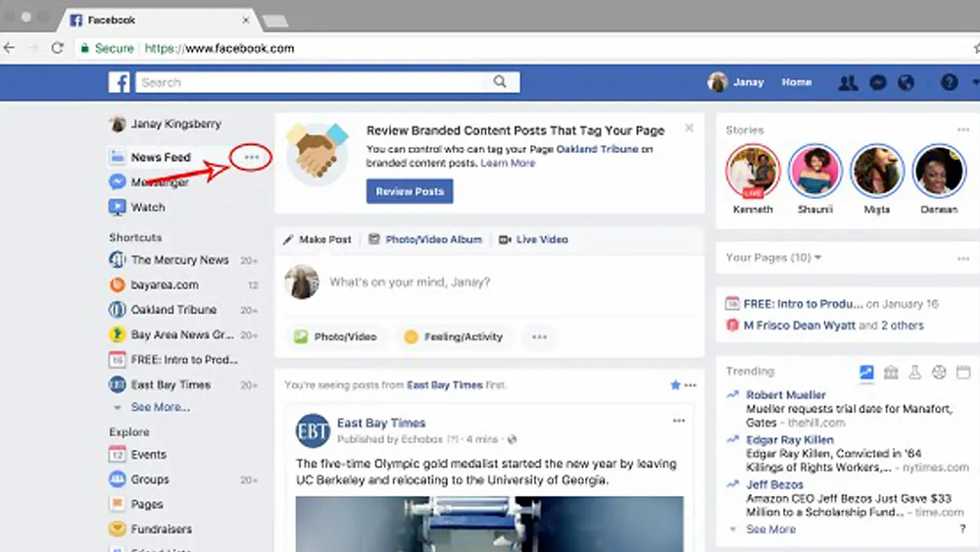This screenshot has height=552, width=980.
Task: Open ellipsis next to see-first star
Action: pyautogui.click(x=690, y=385)
